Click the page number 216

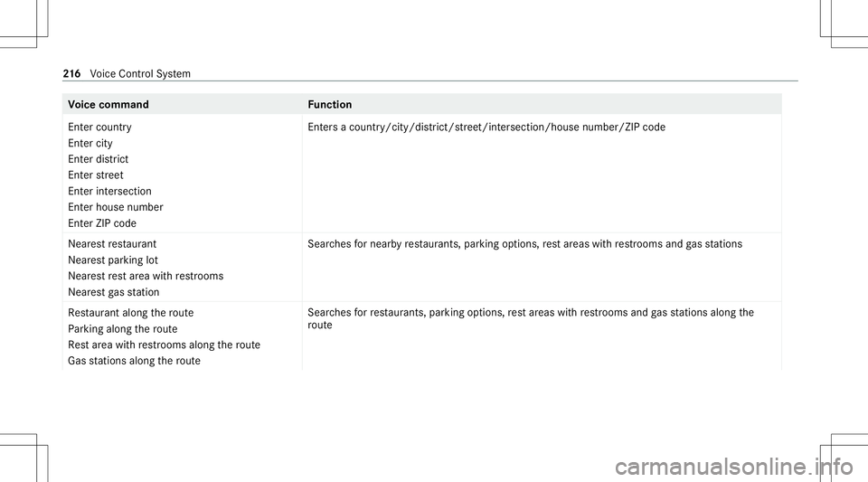pos(72,73)
